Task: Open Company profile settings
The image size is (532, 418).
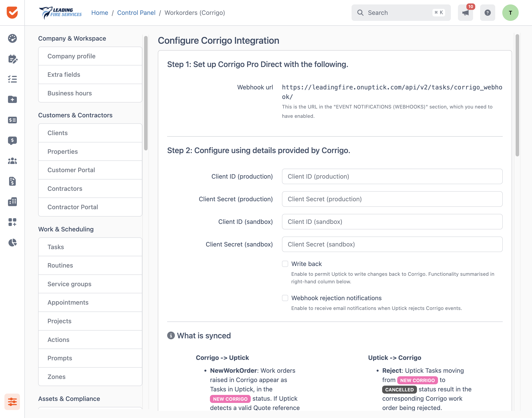Action: [x=90, y=56]
